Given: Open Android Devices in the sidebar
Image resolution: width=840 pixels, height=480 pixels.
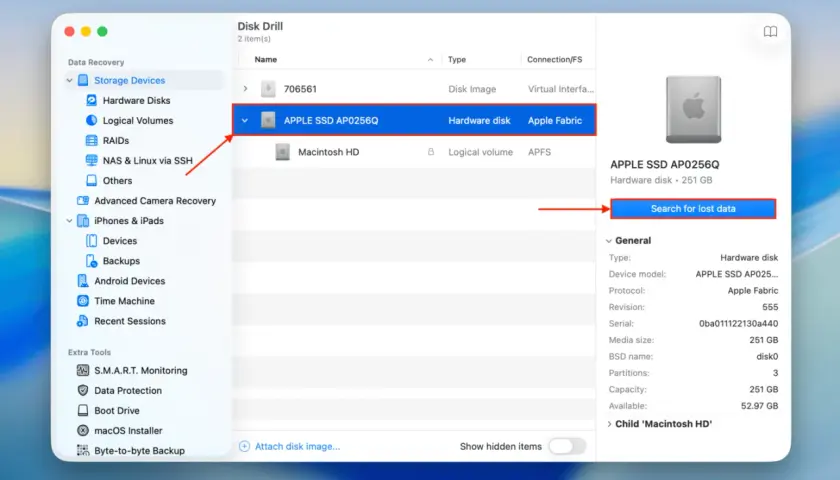Looking at the screenshot, I should tap(130, 281).
